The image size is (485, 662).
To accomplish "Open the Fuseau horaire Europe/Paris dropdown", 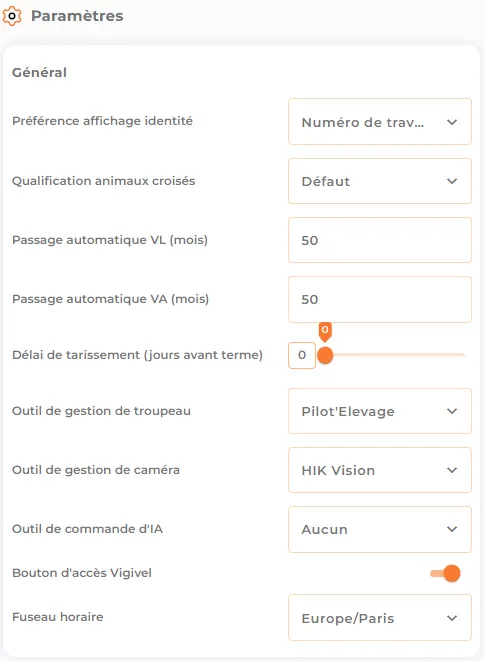I will click(x=379, y=618).
